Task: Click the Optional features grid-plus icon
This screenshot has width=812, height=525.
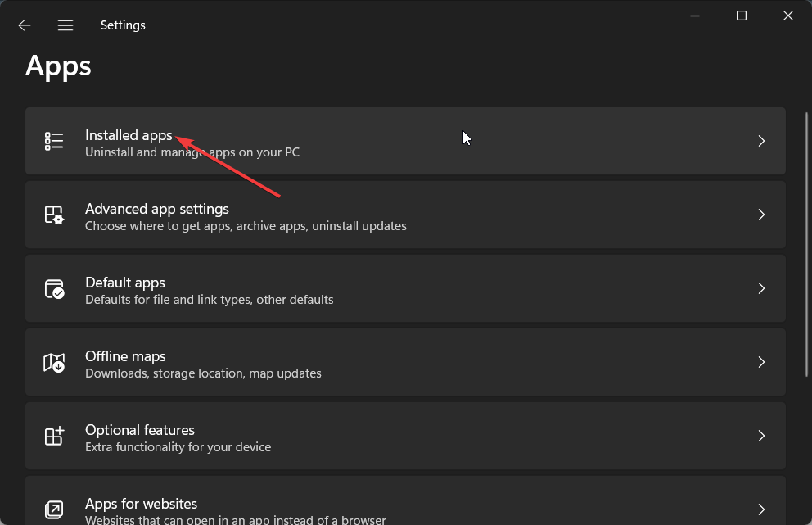Action: [x=54, y=436]
